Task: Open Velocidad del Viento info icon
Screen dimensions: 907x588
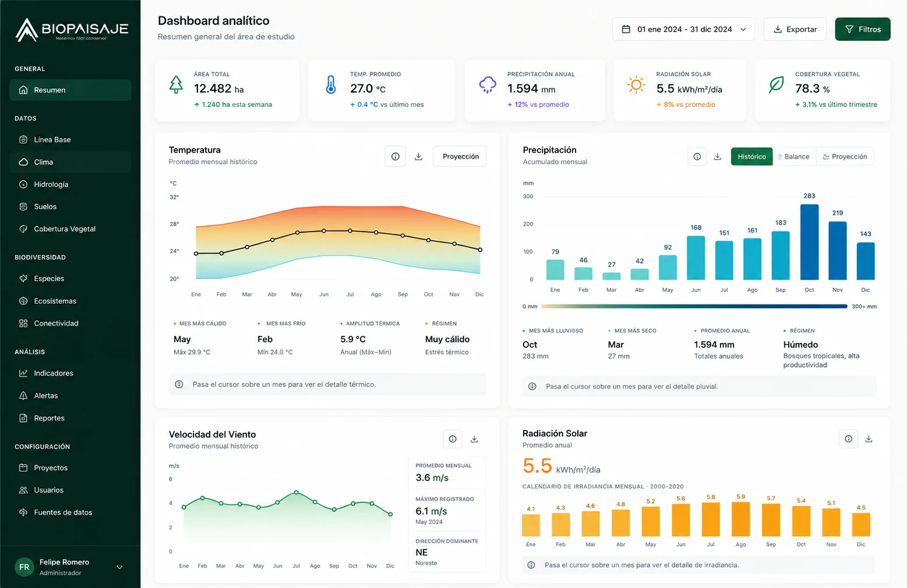Action: coord(453,439)
